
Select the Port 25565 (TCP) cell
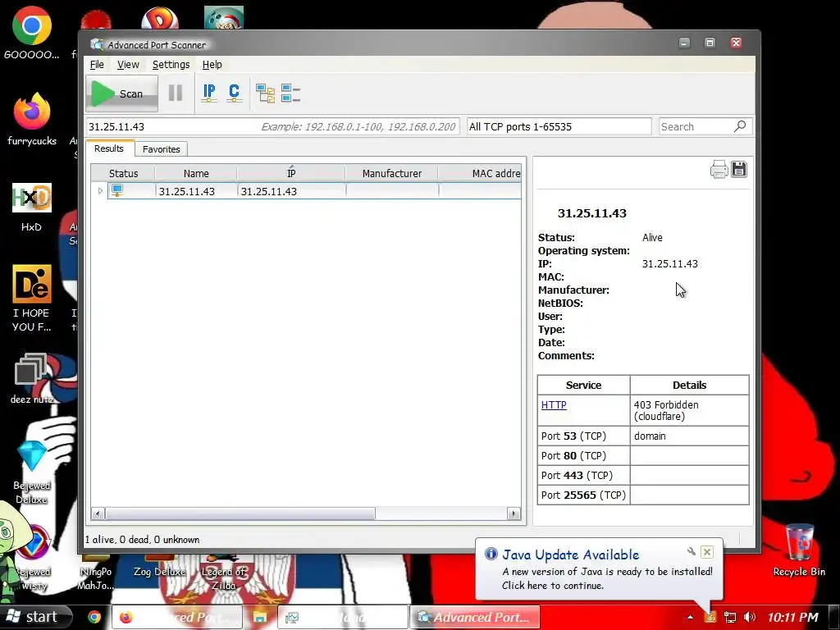[x=584, y=495]
